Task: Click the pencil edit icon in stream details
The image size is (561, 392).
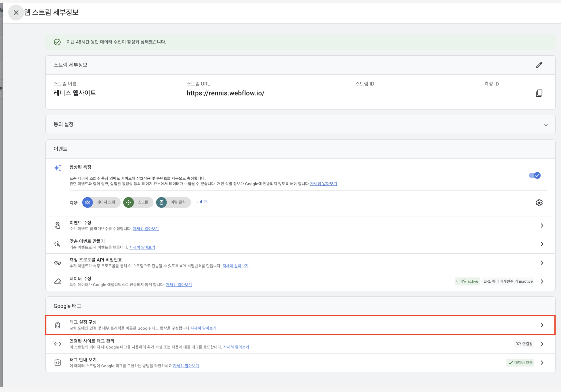Action: [539, 65]
